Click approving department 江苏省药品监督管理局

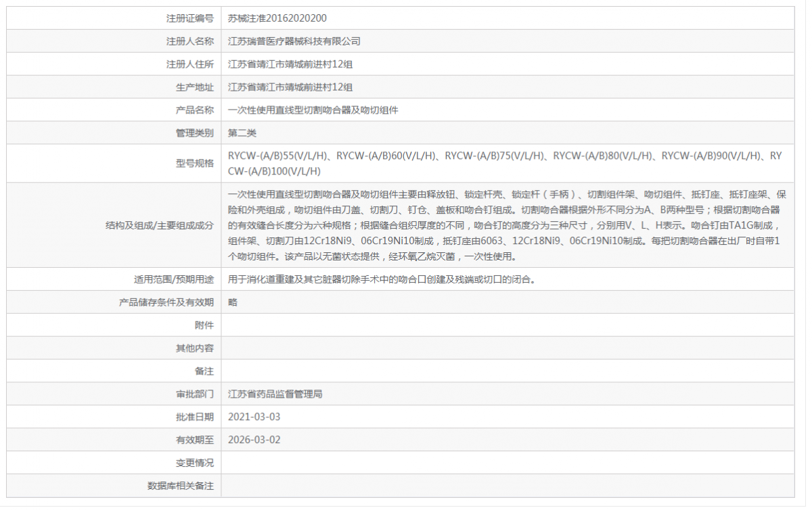point(275,394)
